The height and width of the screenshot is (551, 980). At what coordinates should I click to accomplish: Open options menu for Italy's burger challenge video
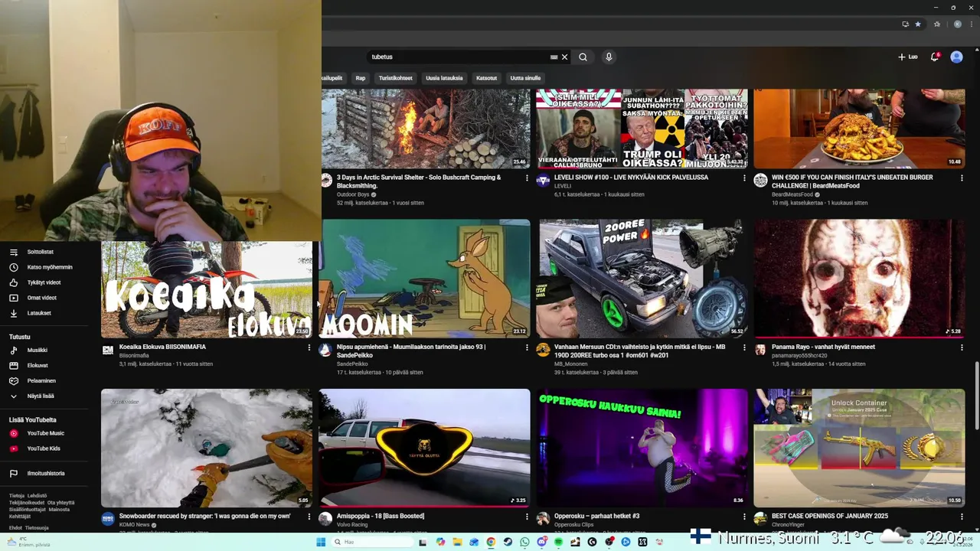962,178
